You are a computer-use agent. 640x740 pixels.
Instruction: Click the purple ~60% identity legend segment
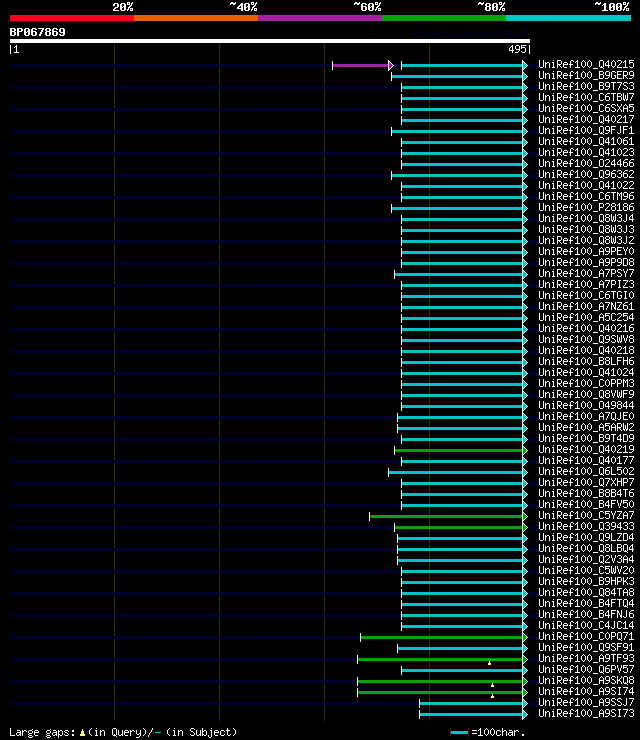click(x=320, y=18)
